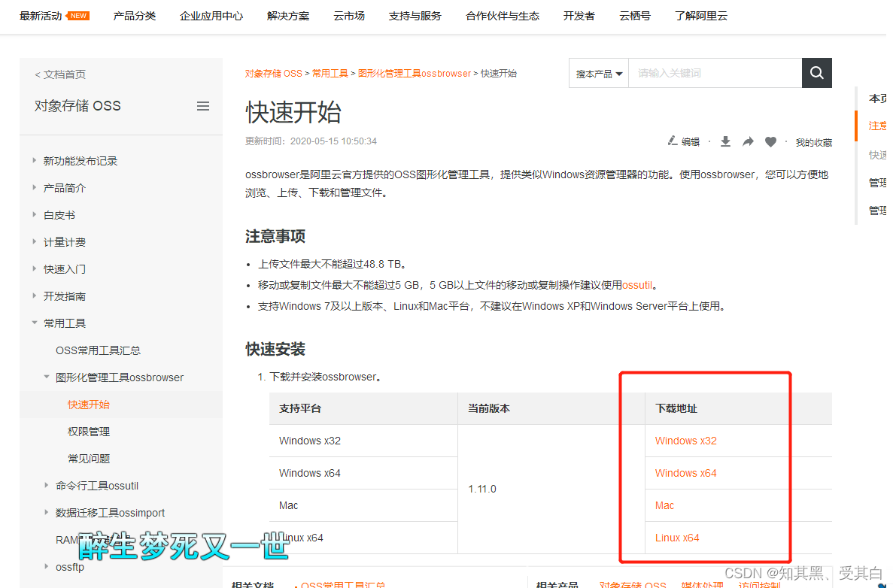Screen dimensions: 893x588
Task: Open the 企业应用中心 top menu
Action: (211, 16)
